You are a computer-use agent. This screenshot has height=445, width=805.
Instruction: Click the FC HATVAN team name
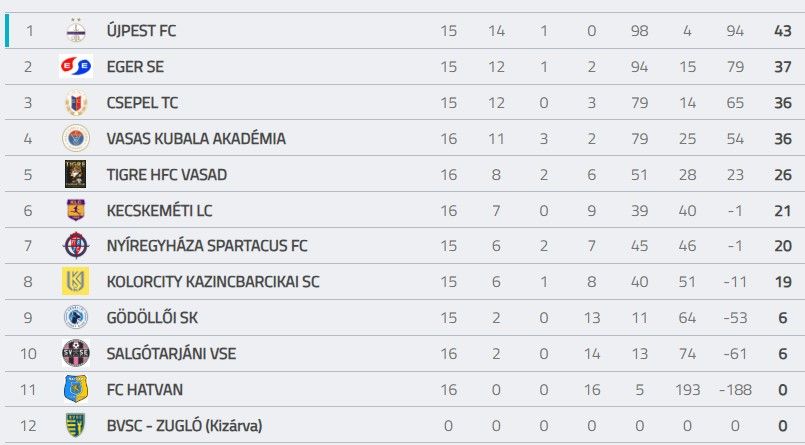click(145, 390)
